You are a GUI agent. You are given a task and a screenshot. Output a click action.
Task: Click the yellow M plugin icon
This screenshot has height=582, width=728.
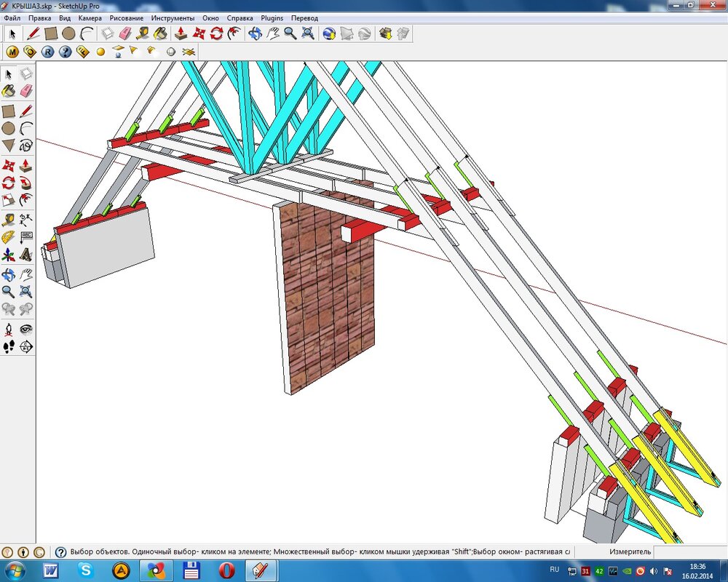[12, 52]
